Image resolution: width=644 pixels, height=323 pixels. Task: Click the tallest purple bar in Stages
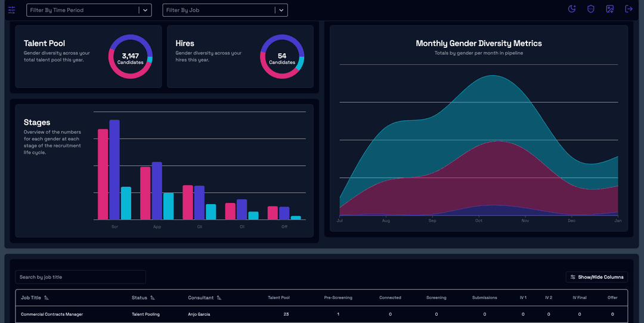point(114,170)
